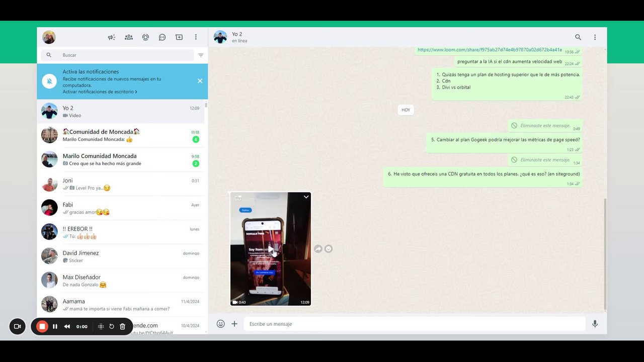Click the Yo 2 avatar in chat header

coord(220,37)
